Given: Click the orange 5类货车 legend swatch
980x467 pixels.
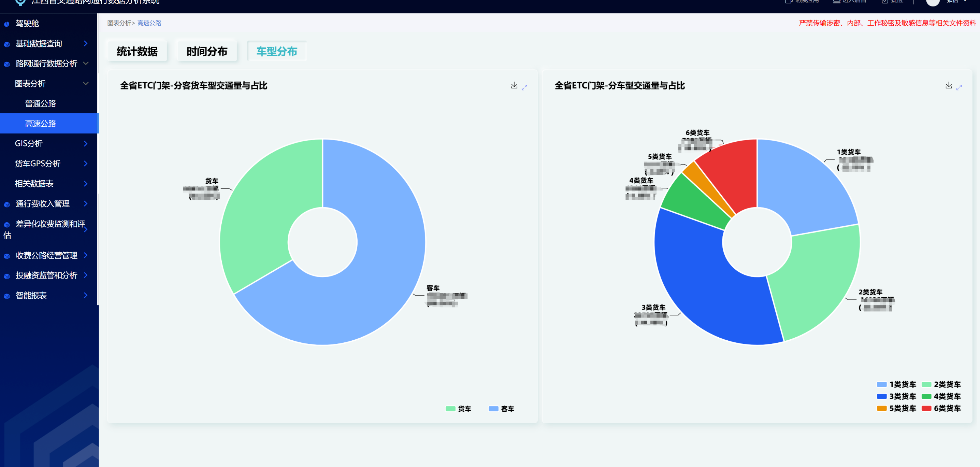Looking at the screenshot, I should [x=881, y=408].
